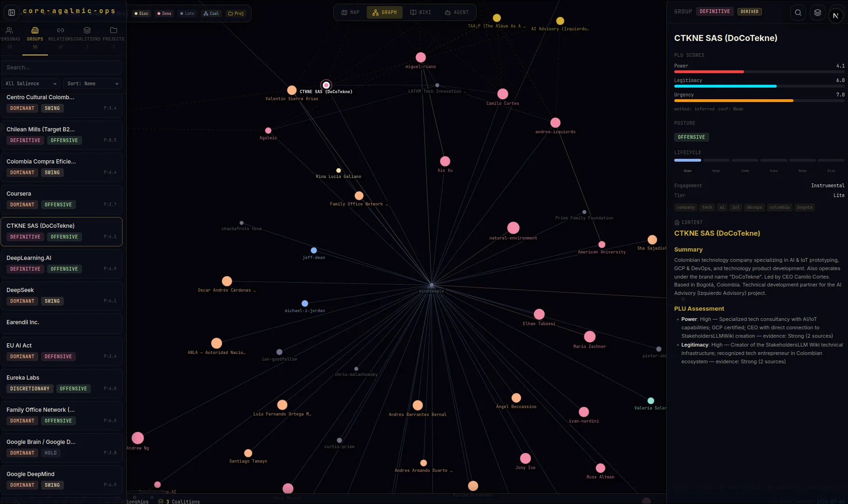Open the Coalitions tab
Viewport: 848px width, 504px height.
87,38
